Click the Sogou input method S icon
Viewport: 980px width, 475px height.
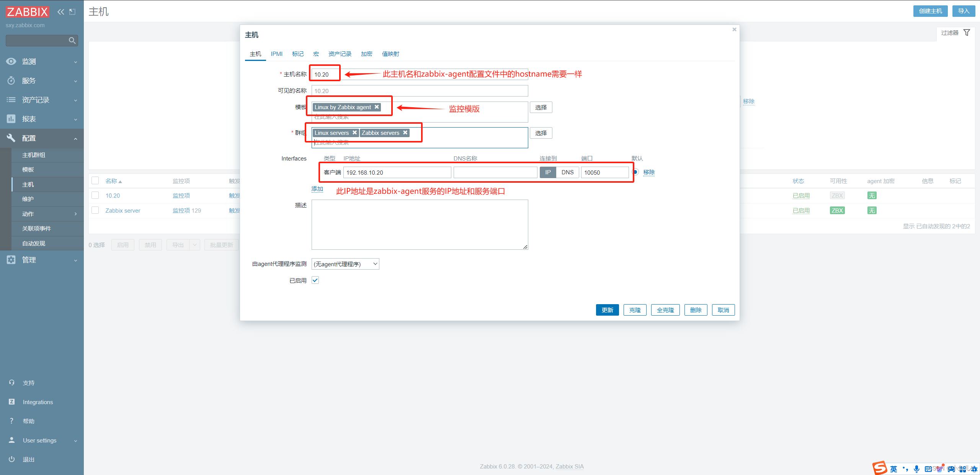(x=879, y=468)
